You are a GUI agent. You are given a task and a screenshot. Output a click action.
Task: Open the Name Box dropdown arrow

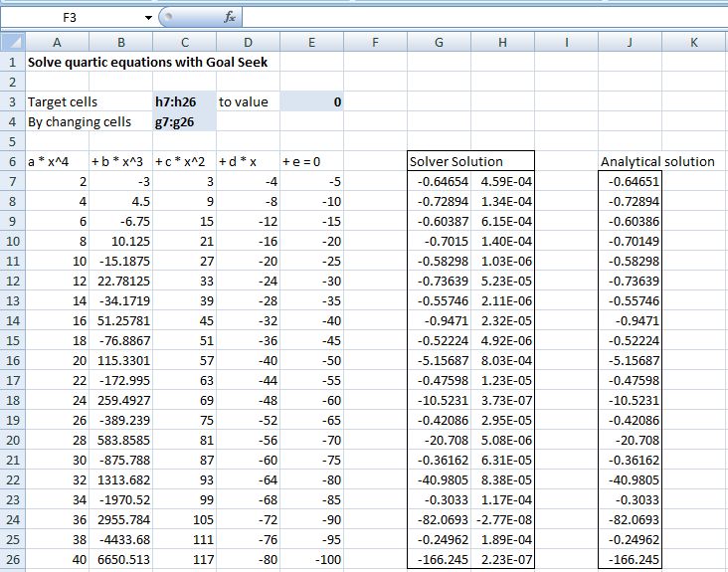(148, 18)
